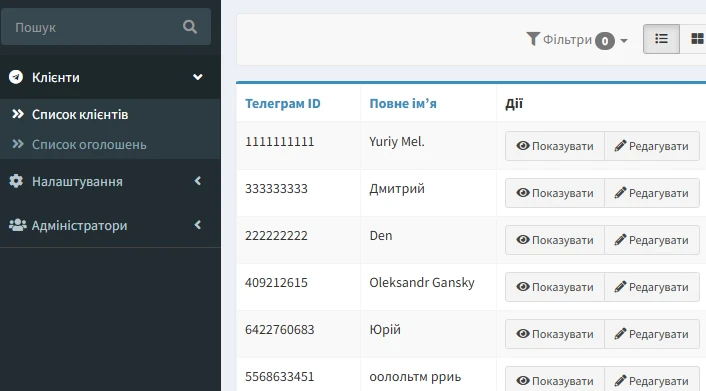The width and height of the screenshot is (706, 391).
Task: Click double-arrow icon beside Список оголошень
Action: pyautogui.click(x=18, y=144)
